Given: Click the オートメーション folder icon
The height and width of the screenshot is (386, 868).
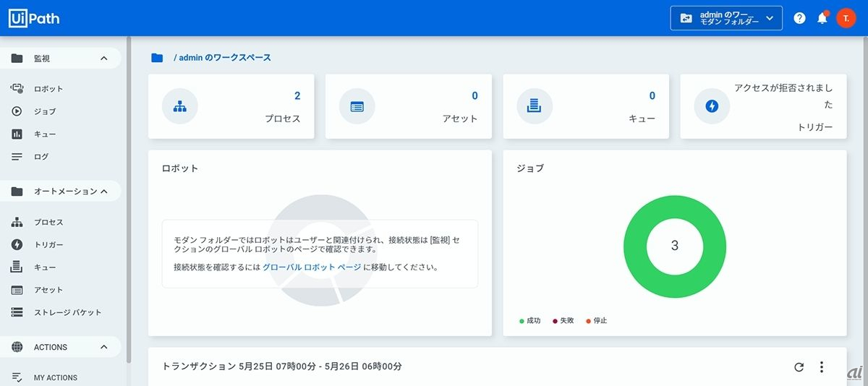Looking at the screenshot, I should (17, 192).
